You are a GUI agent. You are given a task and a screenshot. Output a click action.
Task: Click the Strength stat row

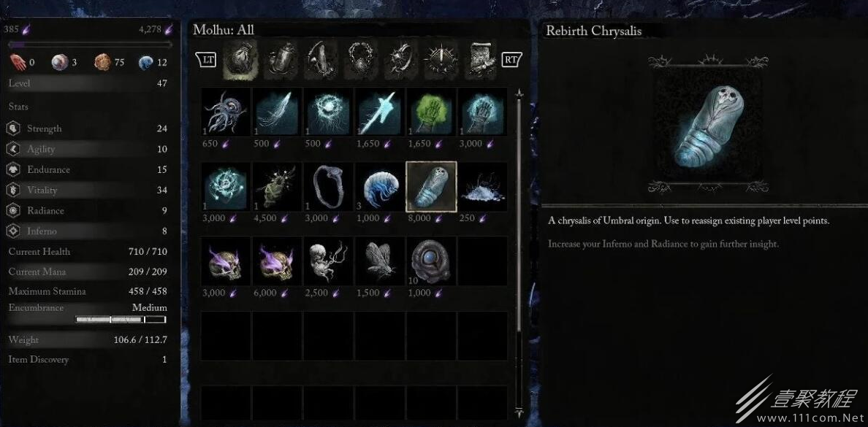pyautogui.click(x=88, y=128)
